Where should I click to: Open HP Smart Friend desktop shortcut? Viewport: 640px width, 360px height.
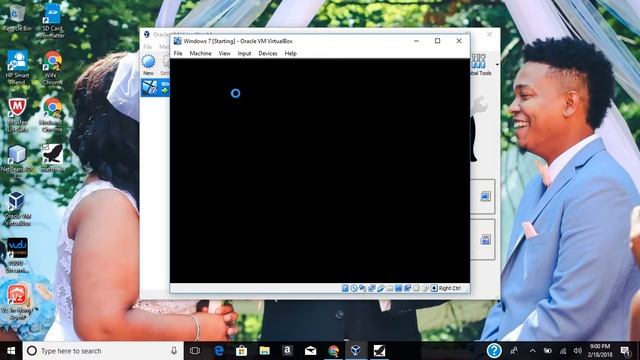pos(17,67)
